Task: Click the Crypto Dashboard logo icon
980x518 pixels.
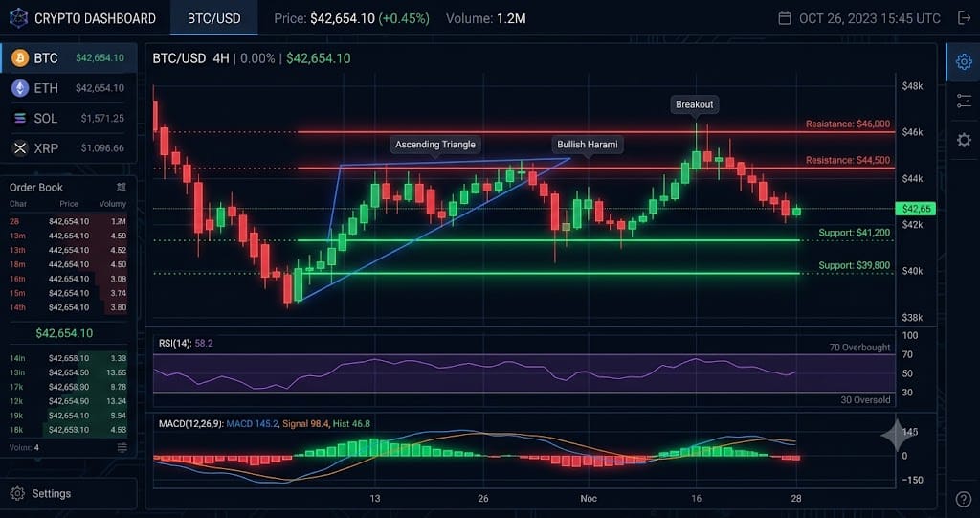Action: click(x=18, y=18)
